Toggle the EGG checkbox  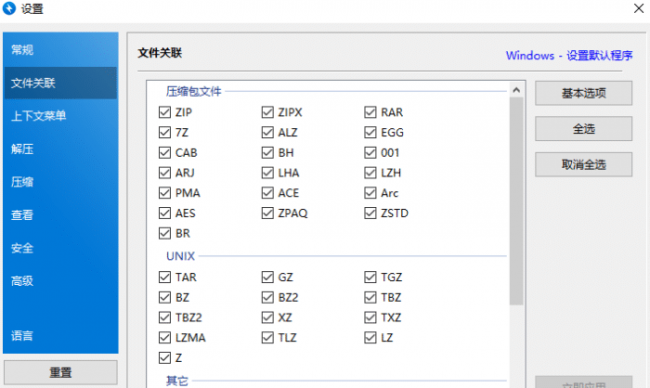[x=370, y=132]
